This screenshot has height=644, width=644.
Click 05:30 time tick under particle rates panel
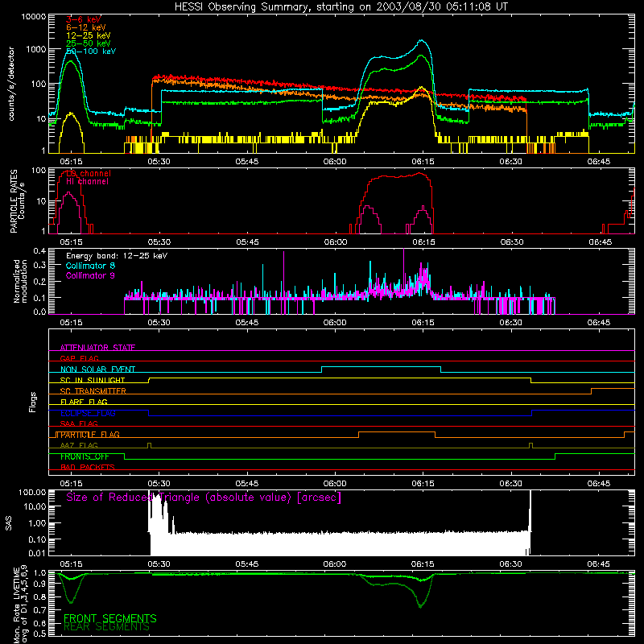pos(159,242)
